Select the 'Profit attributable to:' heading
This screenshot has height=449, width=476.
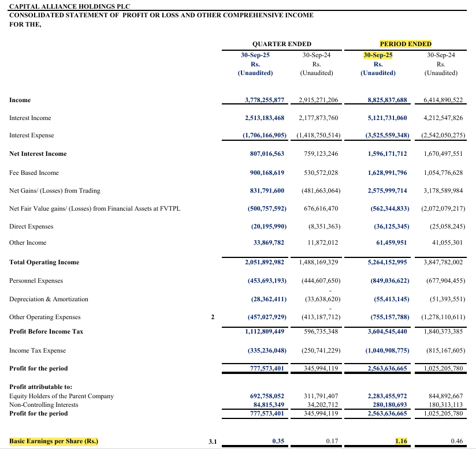40,387
